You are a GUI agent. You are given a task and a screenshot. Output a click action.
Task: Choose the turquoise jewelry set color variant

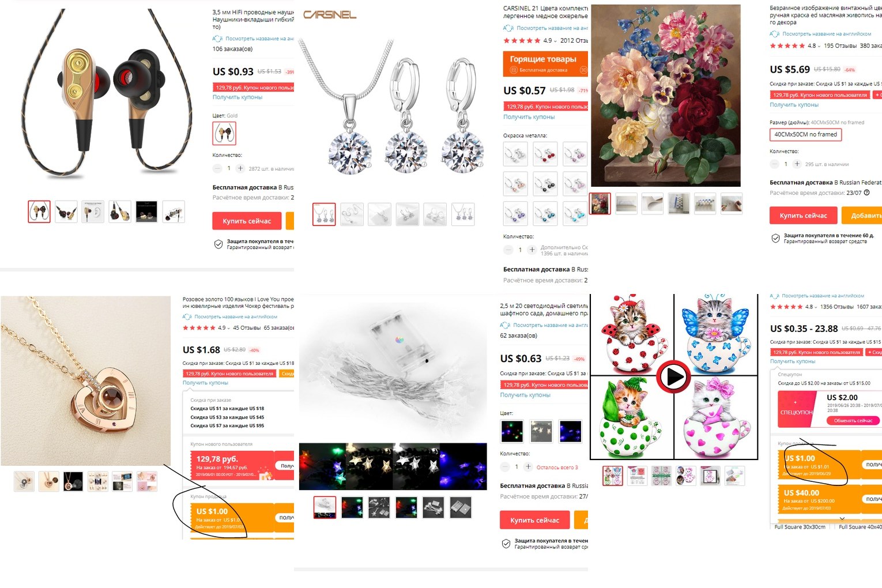575,213
